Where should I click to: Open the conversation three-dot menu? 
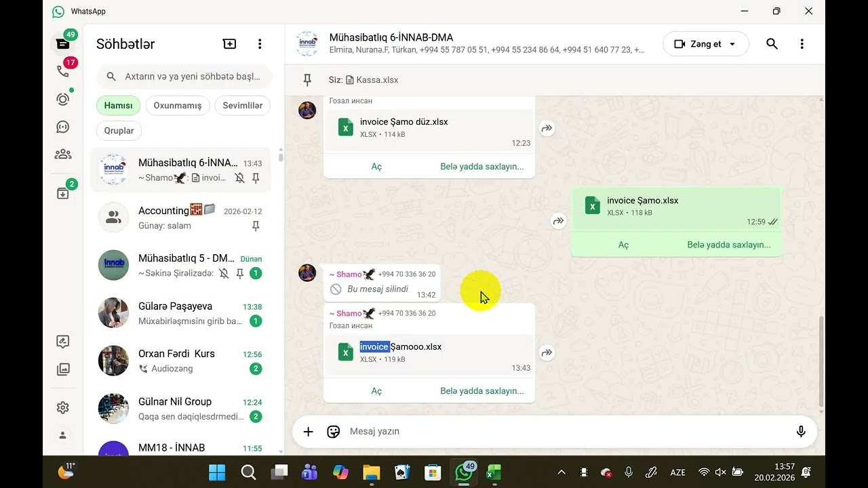pos(802,44)
